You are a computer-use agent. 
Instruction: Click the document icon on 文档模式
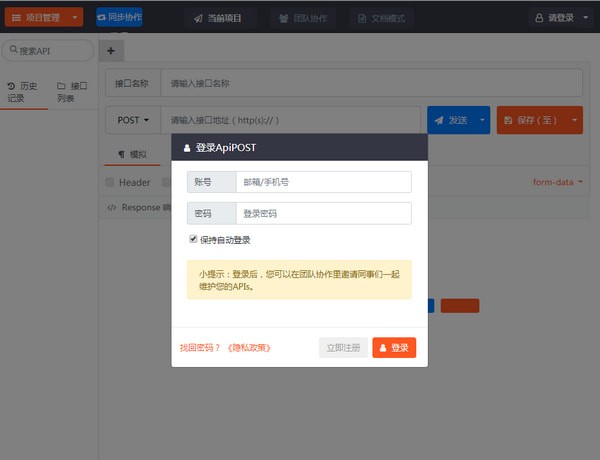(362, 18)
